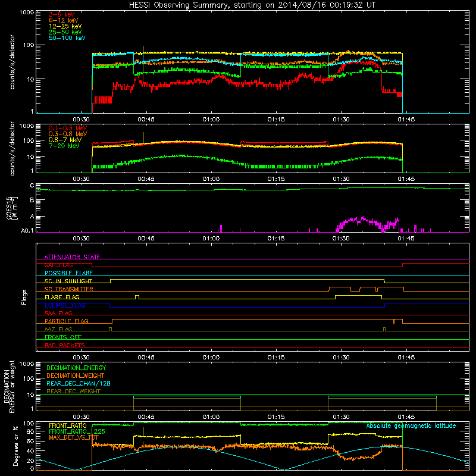Select the FRONTS_OFF flag label
This screenshot has height=476, width=476.
[x=63, y=337]
